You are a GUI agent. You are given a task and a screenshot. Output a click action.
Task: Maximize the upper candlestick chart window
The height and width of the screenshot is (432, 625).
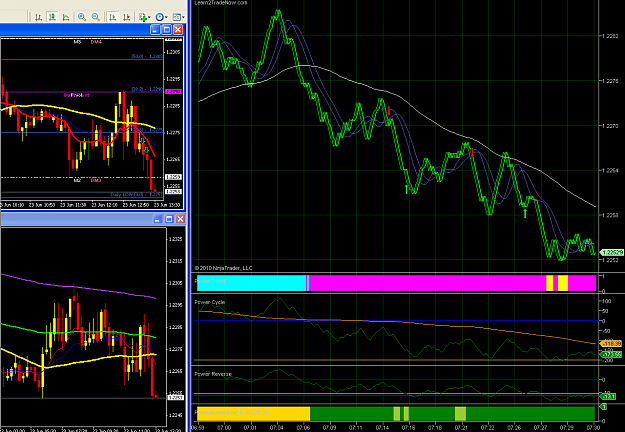coord(167,29)
